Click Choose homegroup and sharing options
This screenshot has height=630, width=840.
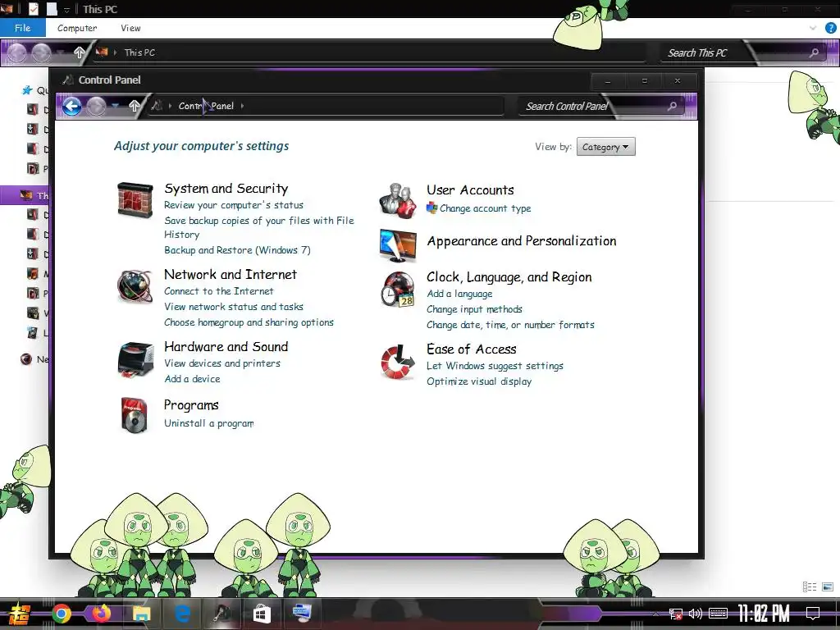point(249,322)
